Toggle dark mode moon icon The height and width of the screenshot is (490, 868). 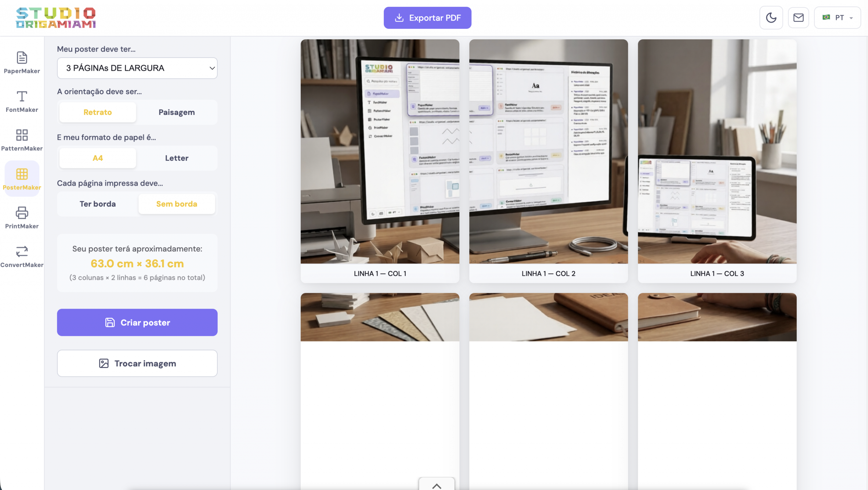point(771,18)
